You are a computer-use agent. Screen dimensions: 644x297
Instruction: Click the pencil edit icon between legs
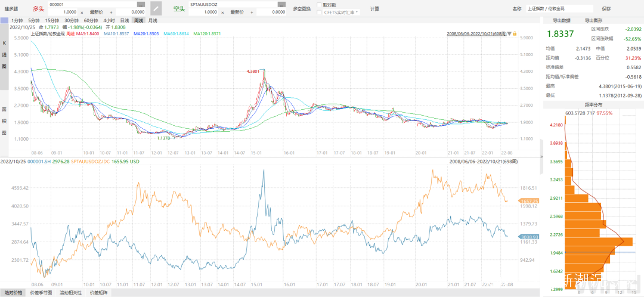pyautogui.click(x=156, y=8)
